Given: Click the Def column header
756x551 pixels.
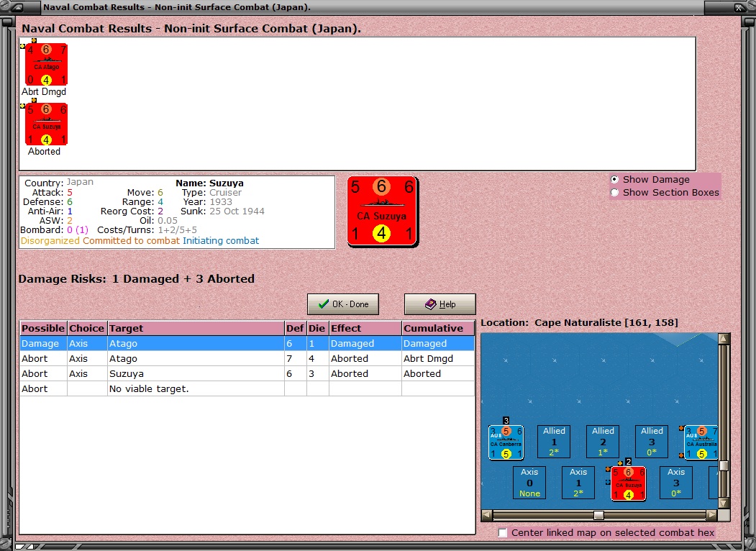Looking at the screenshot, I should 295,328.
